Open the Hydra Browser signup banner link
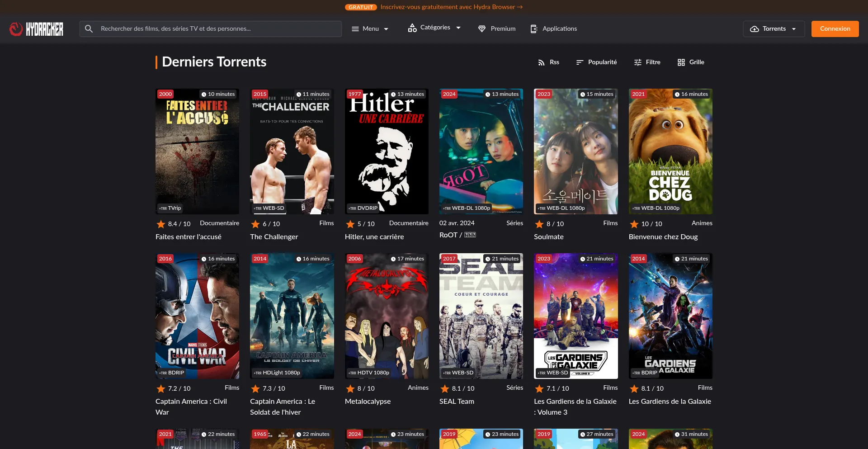The image size is (868, 449). point(451,7)
